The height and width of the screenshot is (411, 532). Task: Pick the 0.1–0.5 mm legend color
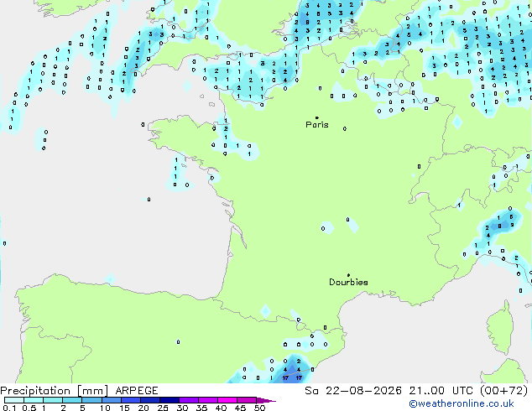(14, 400)
